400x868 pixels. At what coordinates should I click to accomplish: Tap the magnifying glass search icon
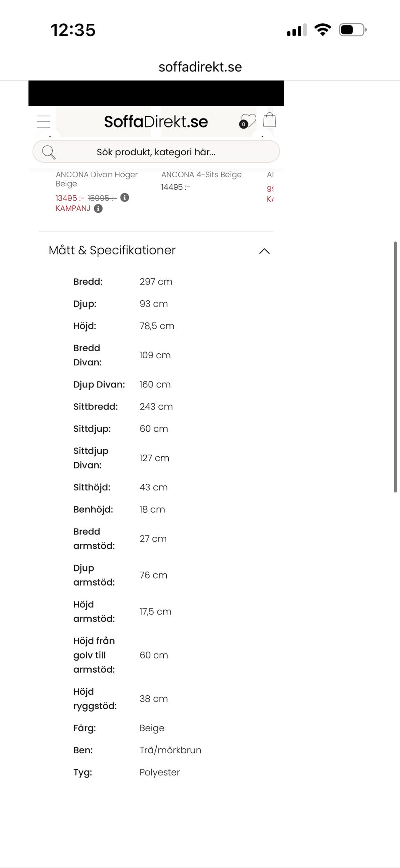coord(49,152)
